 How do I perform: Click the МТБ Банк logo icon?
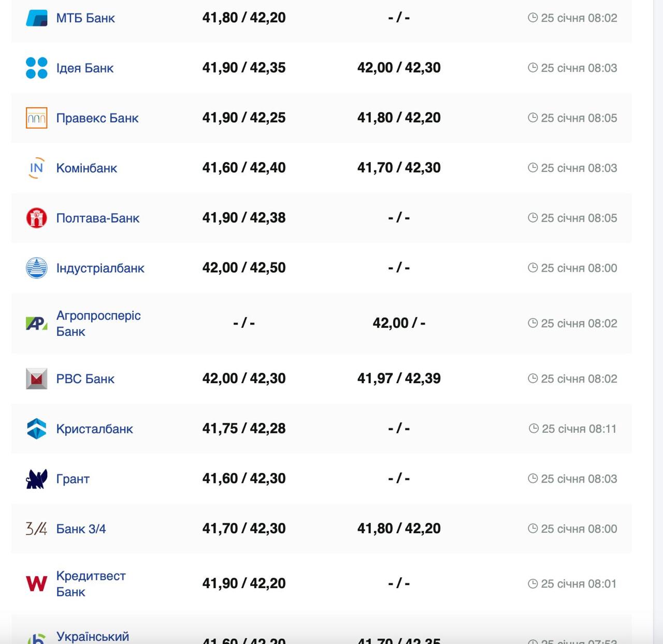(36, 18)
